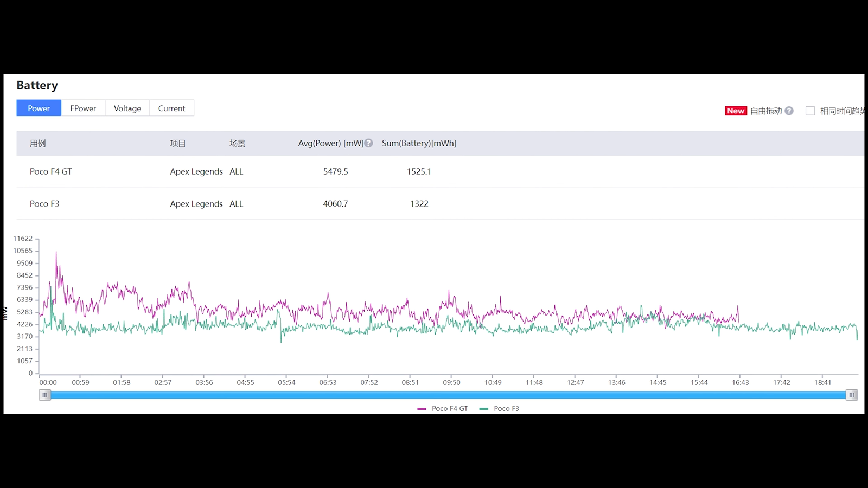Toggle the 相同时间趋势 checkbox
The image size is (868, 488).
pos(810,111)
